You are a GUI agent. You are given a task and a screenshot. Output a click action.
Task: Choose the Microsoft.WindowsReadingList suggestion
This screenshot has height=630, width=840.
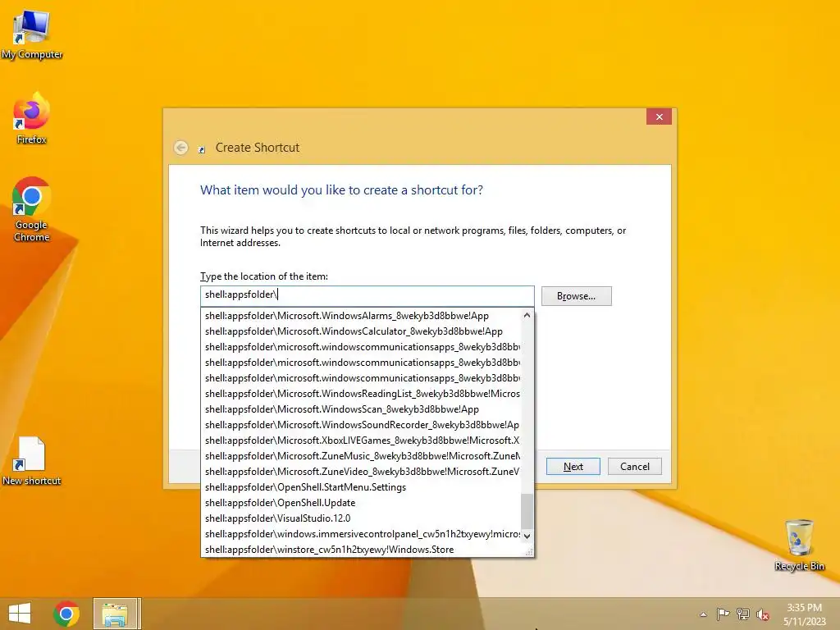click(x=361, y=394)
